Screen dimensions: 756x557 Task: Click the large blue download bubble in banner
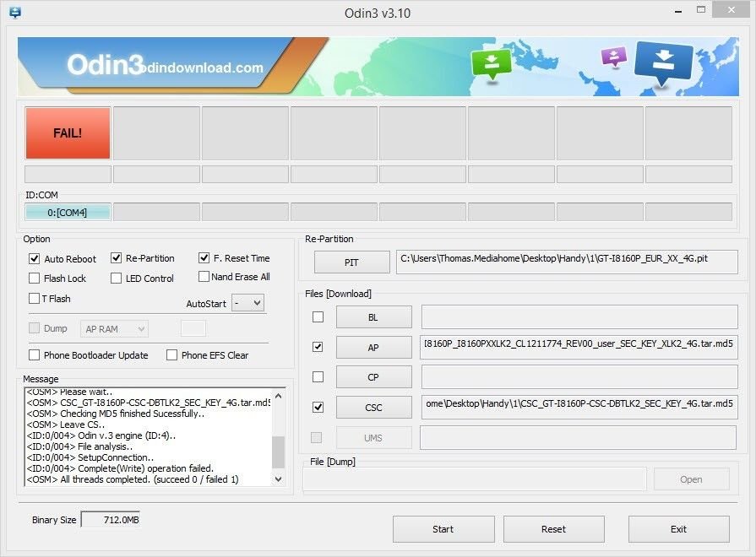[x=663, y=62]
